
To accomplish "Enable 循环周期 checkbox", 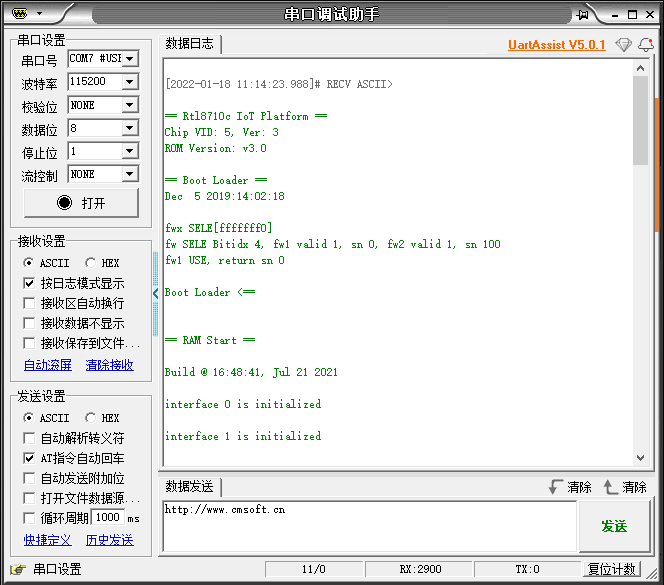I will pos(29,518).
